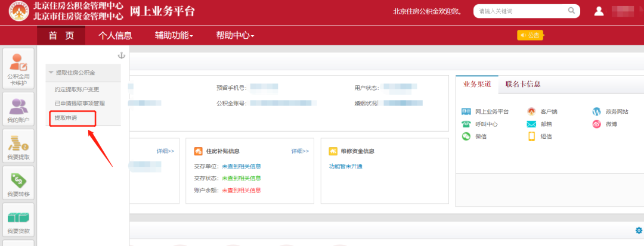Click 详细>> link in 住房补贴信息 card
The height and width of the screenshot is (246, 644).
coord(300,151)
